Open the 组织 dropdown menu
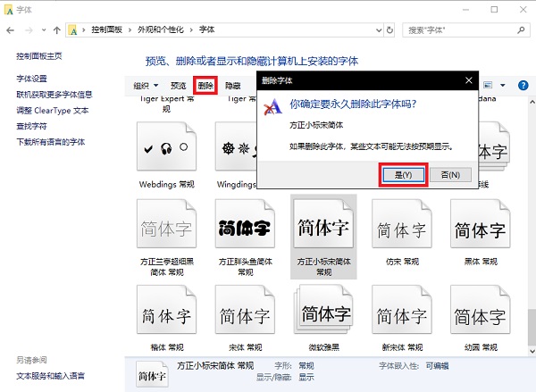 (145, 86)
